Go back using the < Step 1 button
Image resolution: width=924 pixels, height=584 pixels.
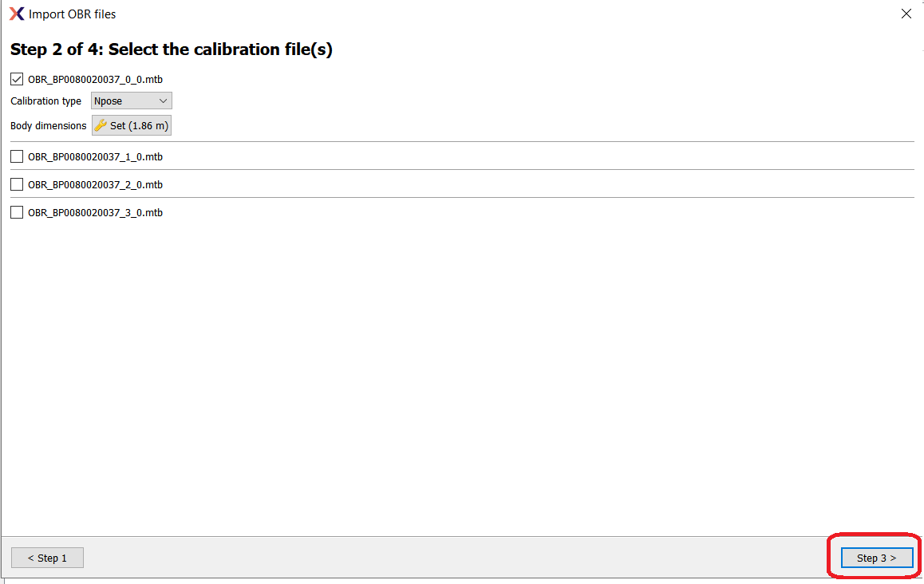pyautogui.click(x=47, y=558)
